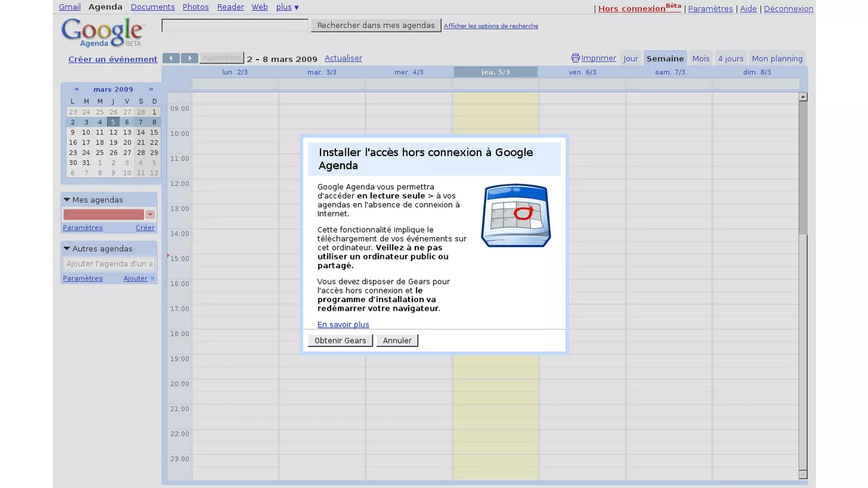Image resolution: width=868 pixels, height=488 pixels.
Task: Open Gmail from the top menu
Action: tap(69, 7)
